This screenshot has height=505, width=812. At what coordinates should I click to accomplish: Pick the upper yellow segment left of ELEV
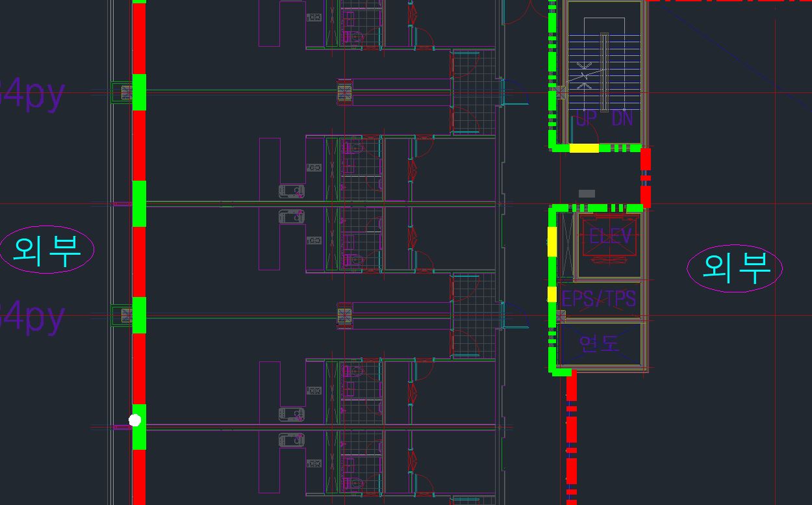click(552, 240)
